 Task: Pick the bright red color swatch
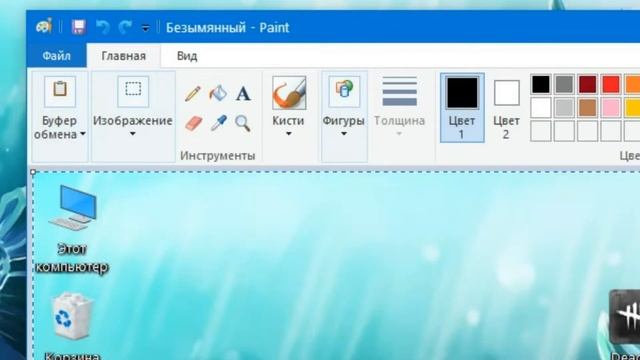coord(611,84)
